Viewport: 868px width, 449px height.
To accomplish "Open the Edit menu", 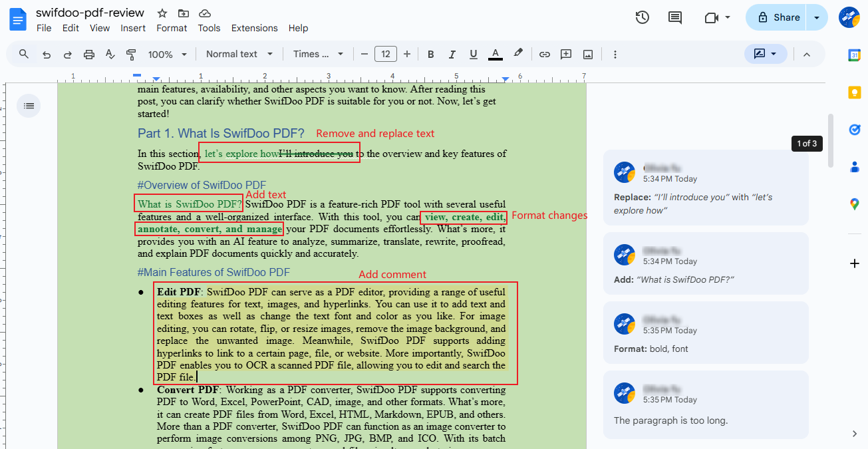I will [x=71, y=28].
